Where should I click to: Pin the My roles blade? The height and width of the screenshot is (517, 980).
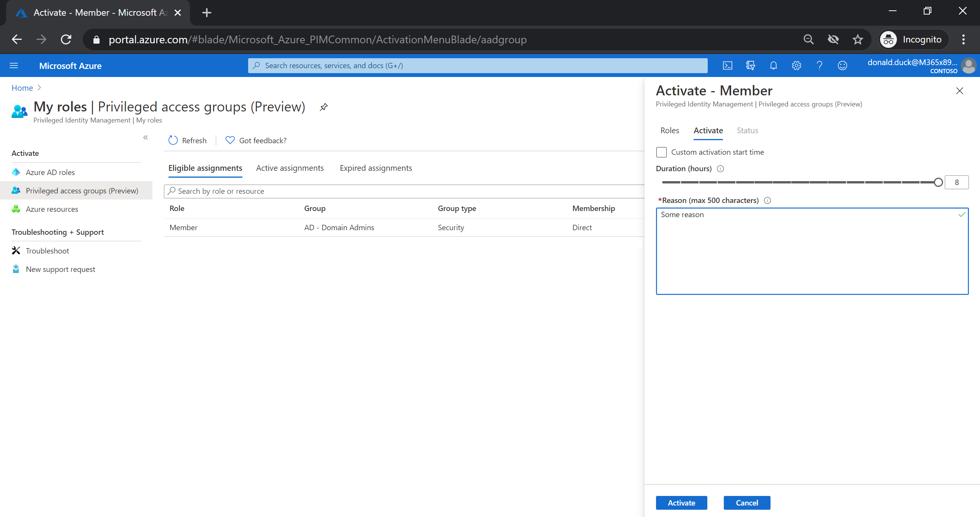coord(323,107)
